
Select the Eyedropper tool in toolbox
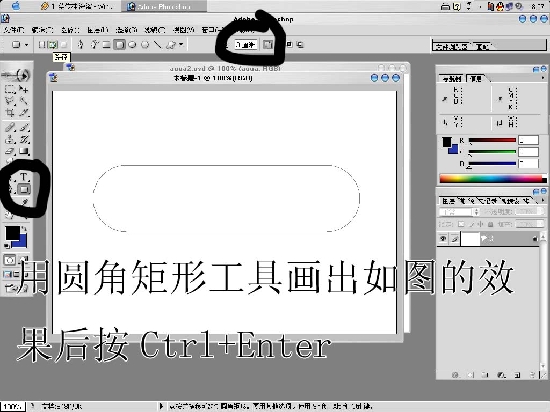(24, 202)
